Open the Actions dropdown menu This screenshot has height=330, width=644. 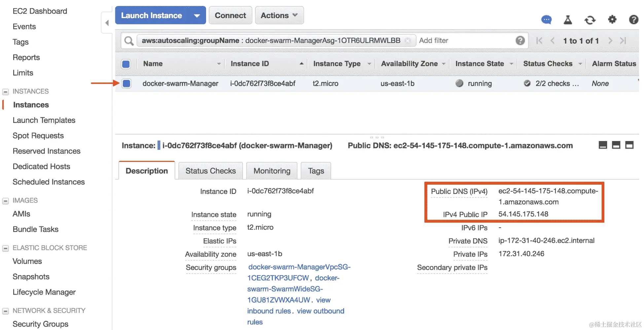(x=279, y=16)
